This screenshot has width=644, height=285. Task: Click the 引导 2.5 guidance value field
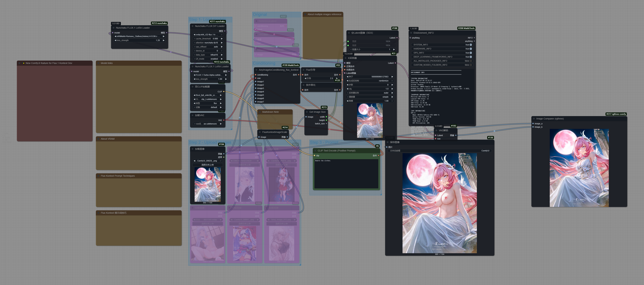click(x=321, y=78)
